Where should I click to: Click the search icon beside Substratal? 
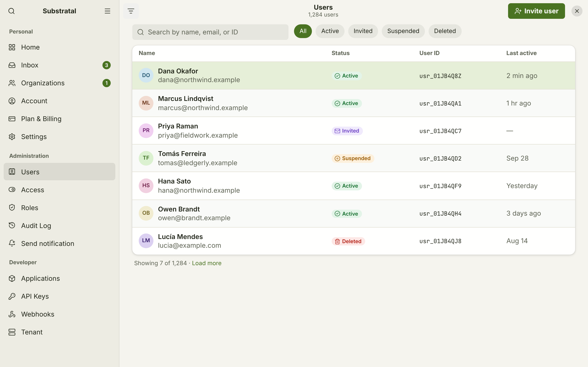coord(11,11)
